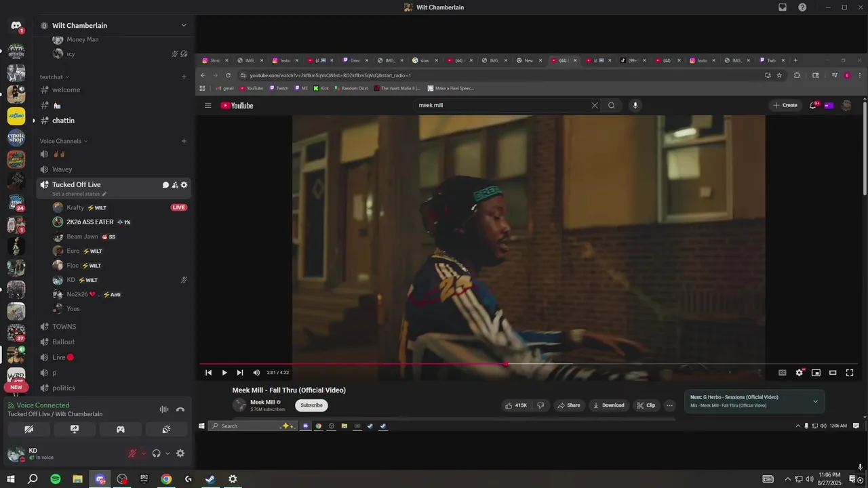Skip to previous video in player

[x=208, y=373]
